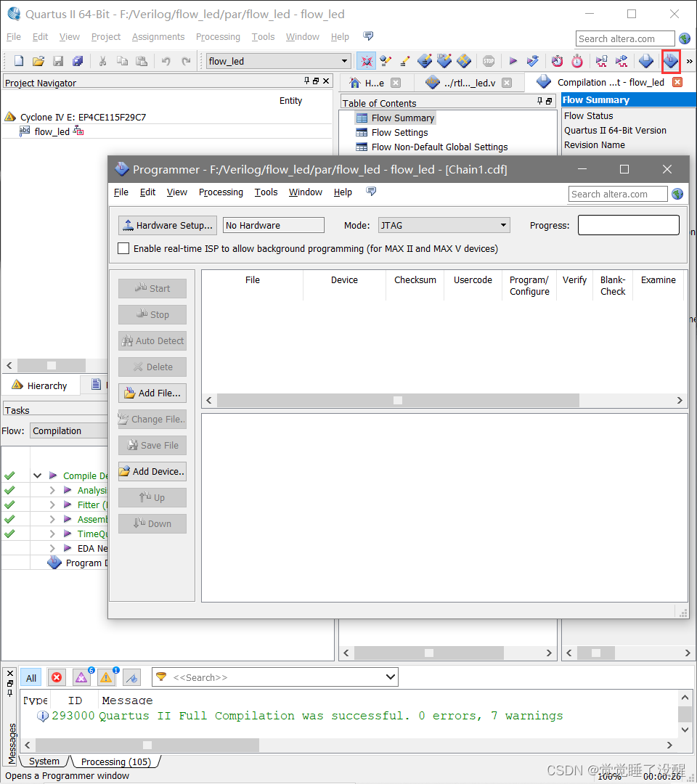The height and width of the screenshot is (784, 697).
Task: Click the Messages horizontal scrollbar thumb
Action: point(147,745)
